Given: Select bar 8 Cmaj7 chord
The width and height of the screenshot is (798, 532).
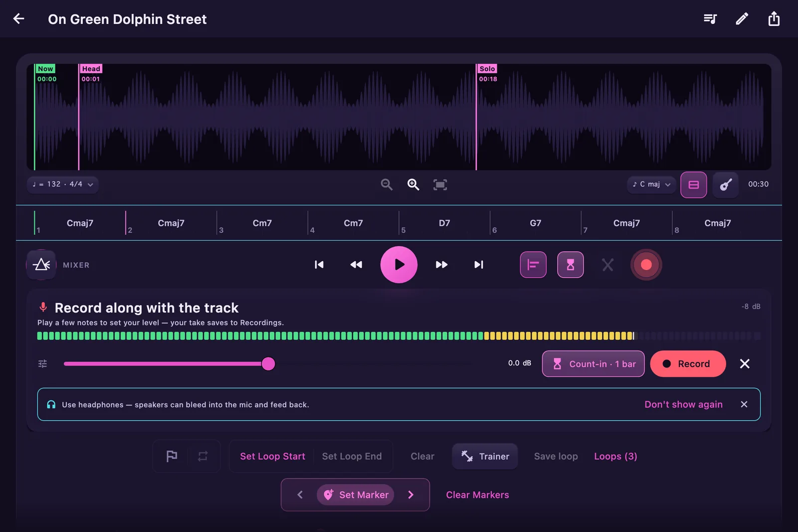Looking at the screenshot, I should (x=718, y=223).
